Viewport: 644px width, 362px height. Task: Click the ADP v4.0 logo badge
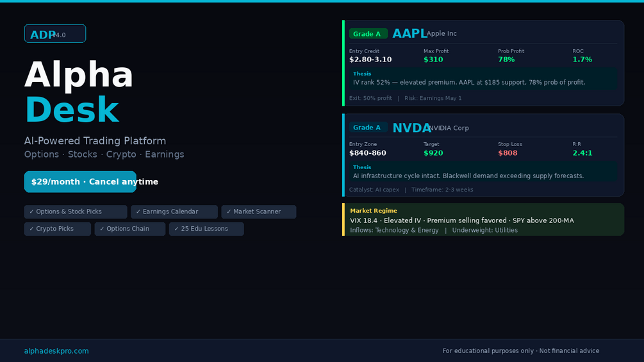pyautogui.click(x=55, y=34)
